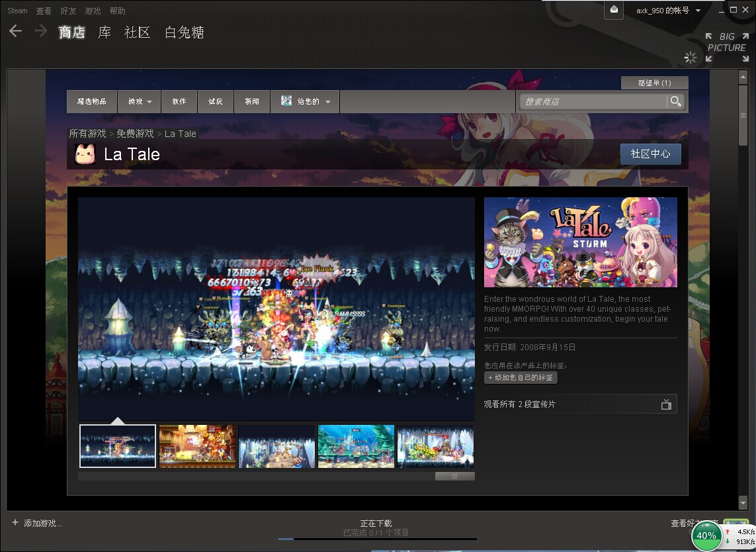Click the 愿望单 (1) button
The width and height of the screenshot is (756, 552).
point(654,83)
